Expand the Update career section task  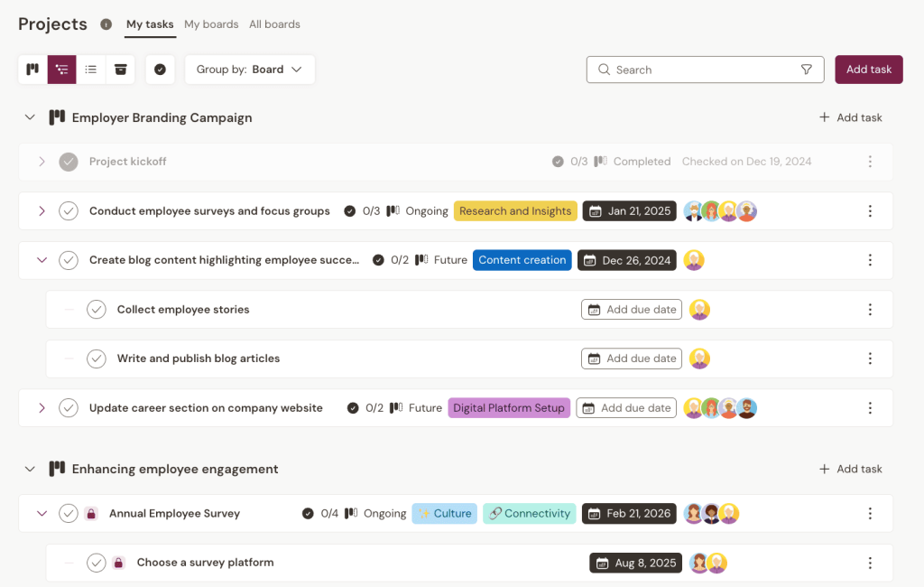[42, 407]
